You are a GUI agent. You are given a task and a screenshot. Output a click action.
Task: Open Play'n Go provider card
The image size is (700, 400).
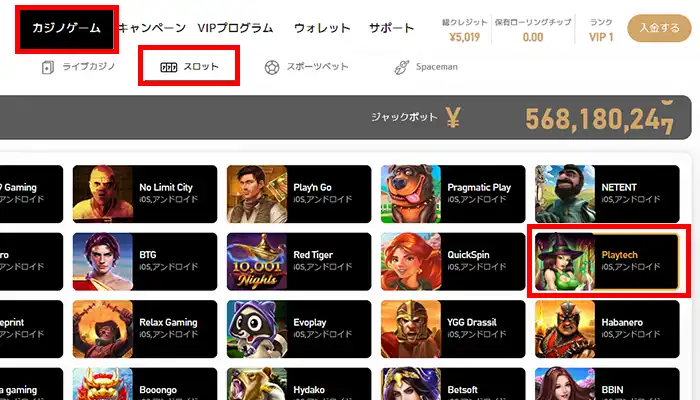pos(299,194)
